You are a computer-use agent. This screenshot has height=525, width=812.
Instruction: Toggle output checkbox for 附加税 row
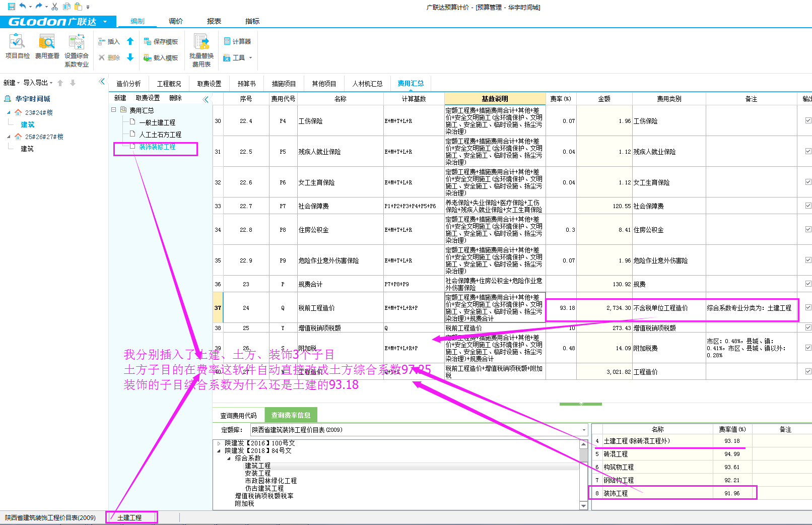[808, 348]
